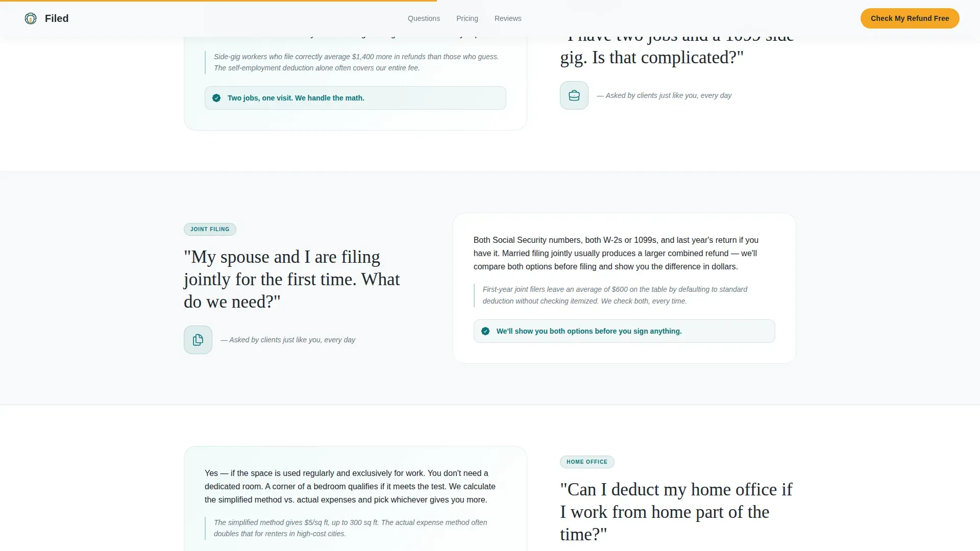Go to the Reviews nav link
Viewport: 980px width, 551px height.
point(508,18)
